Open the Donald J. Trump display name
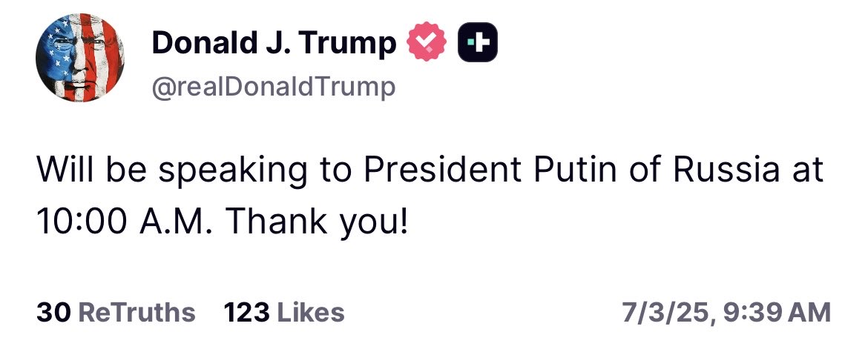Viewport: 868px width, 352px height. pyautogui.click(x=274, y=44)
